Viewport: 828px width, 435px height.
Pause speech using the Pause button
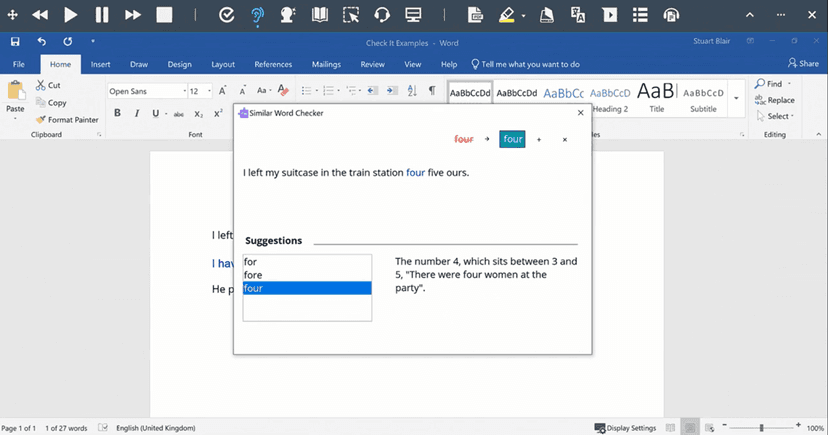(101, 15)
